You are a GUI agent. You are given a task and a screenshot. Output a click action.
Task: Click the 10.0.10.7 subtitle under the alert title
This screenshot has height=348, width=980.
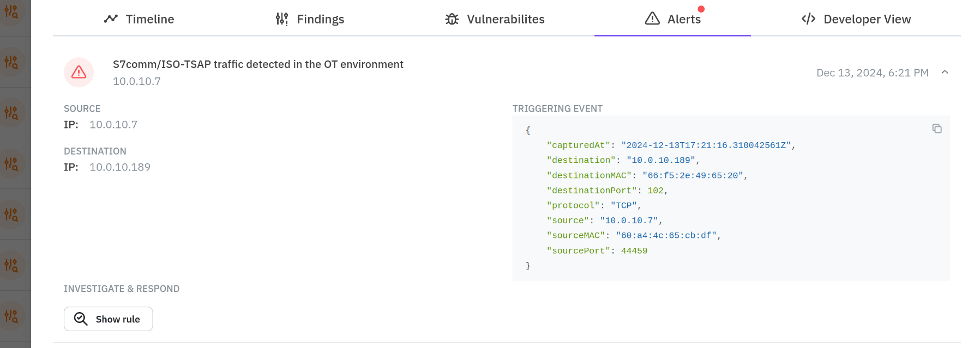(137, 81)
